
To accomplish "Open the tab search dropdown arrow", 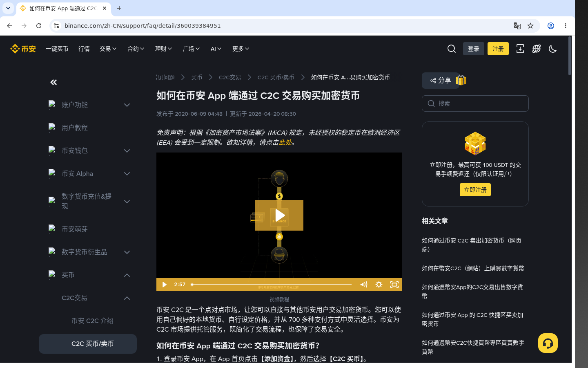I will coord(8,8).
